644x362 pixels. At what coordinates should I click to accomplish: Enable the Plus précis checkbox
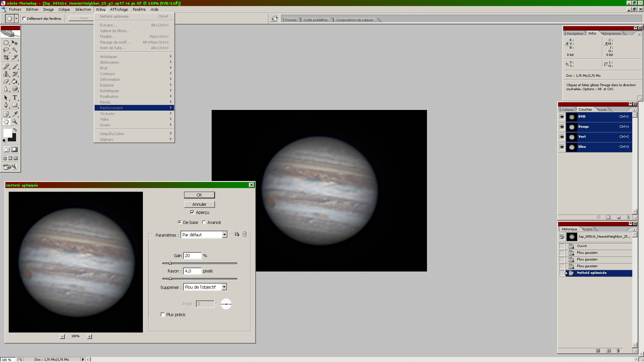coord(163,314)
